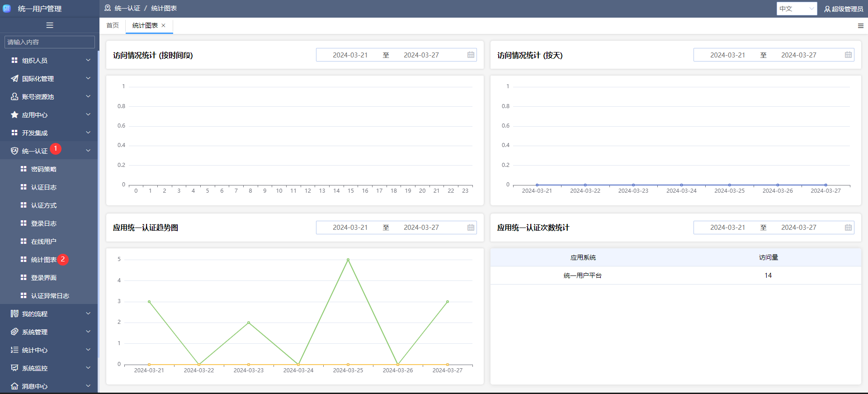Click the 应用中心 star icon
868x394 pixels.
pos(14,114)
